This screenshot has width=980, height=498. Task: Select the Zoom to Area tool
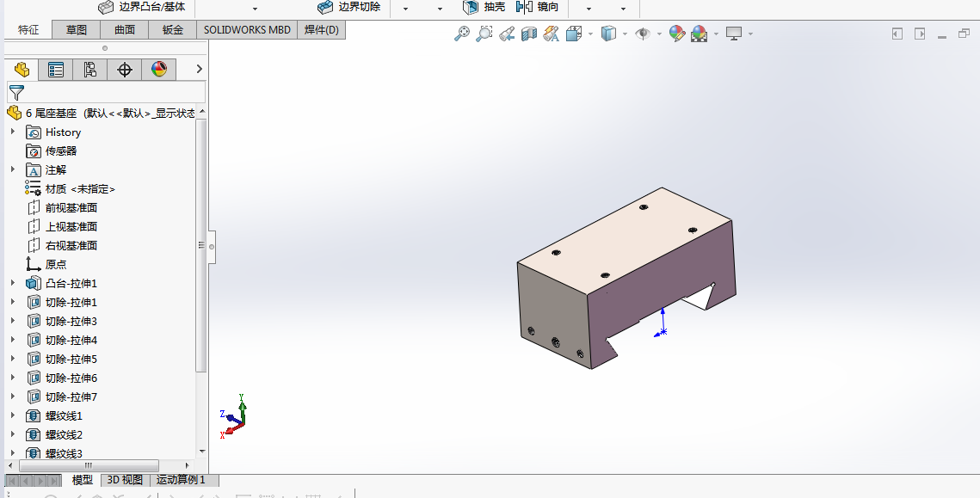click(484, 34)
